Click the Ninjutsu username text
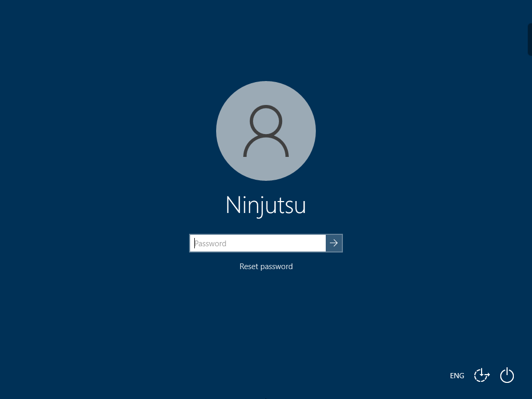Viewport: 532px width, 399px height. point(266,206)
